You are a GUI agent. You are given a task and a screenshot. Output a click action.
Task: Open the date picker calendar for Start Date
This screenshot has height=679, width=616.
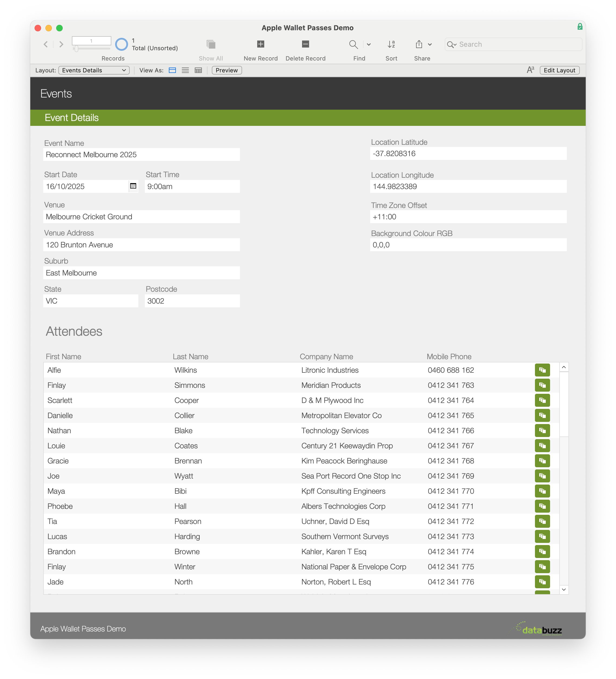(x=133, y=186)
